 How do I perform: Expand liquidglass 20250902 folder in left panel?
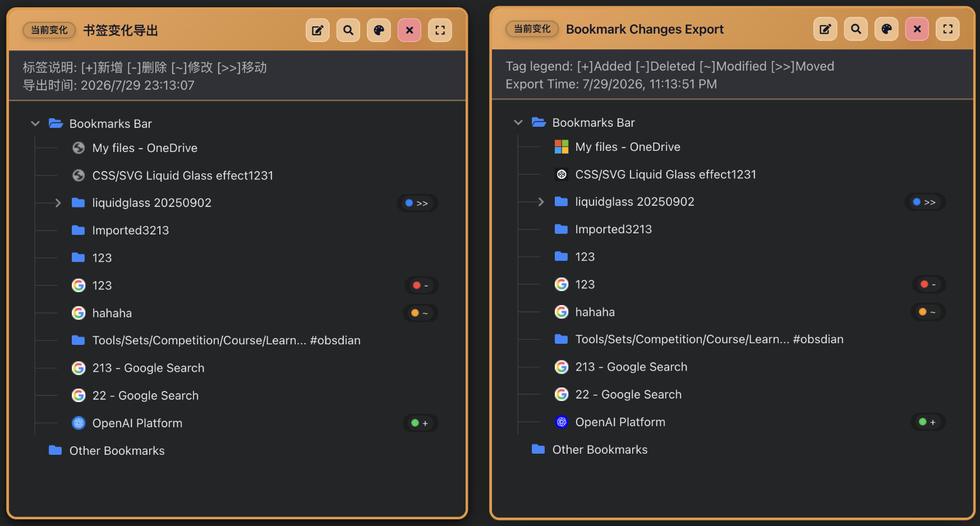pos(58,203)
